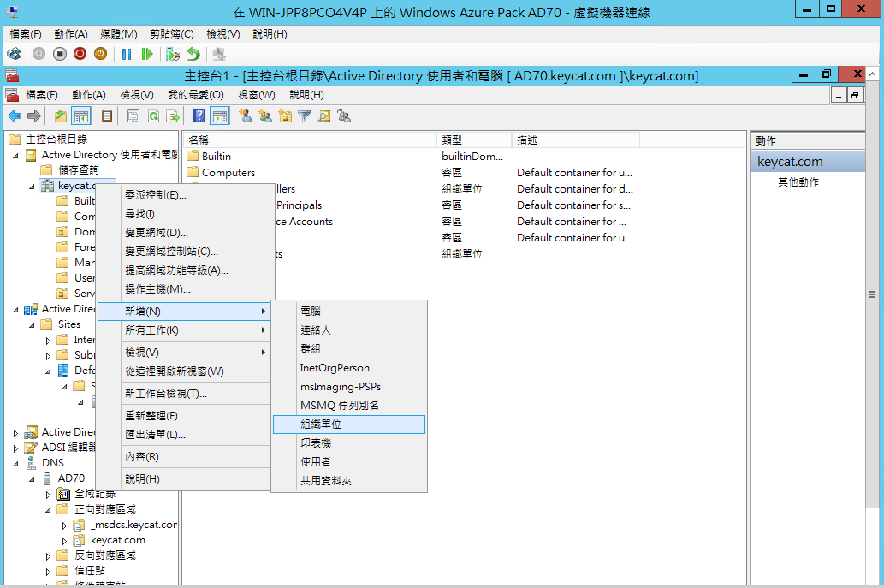This screenshot has height=588, width=884.
Task: Choose 使用者 from the New submenu
Action: (349, 462)
